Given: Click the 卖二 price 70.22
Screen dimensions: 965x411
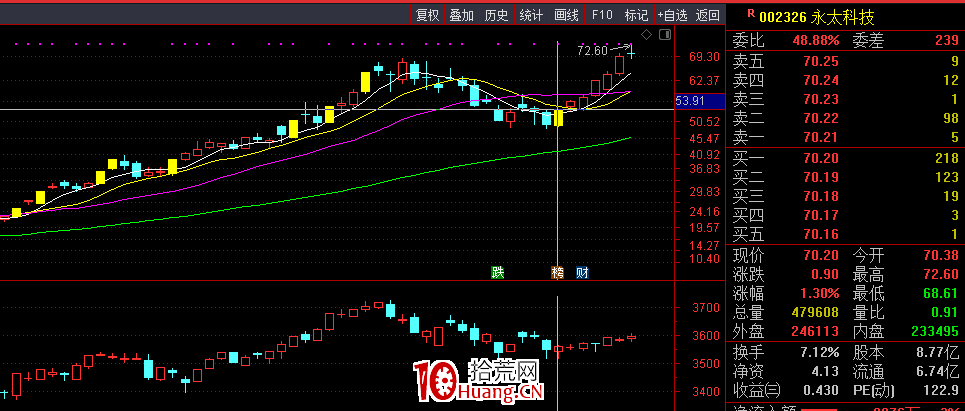Looking at the screenshot, I should pyautogui.click(x=821, y=118).
